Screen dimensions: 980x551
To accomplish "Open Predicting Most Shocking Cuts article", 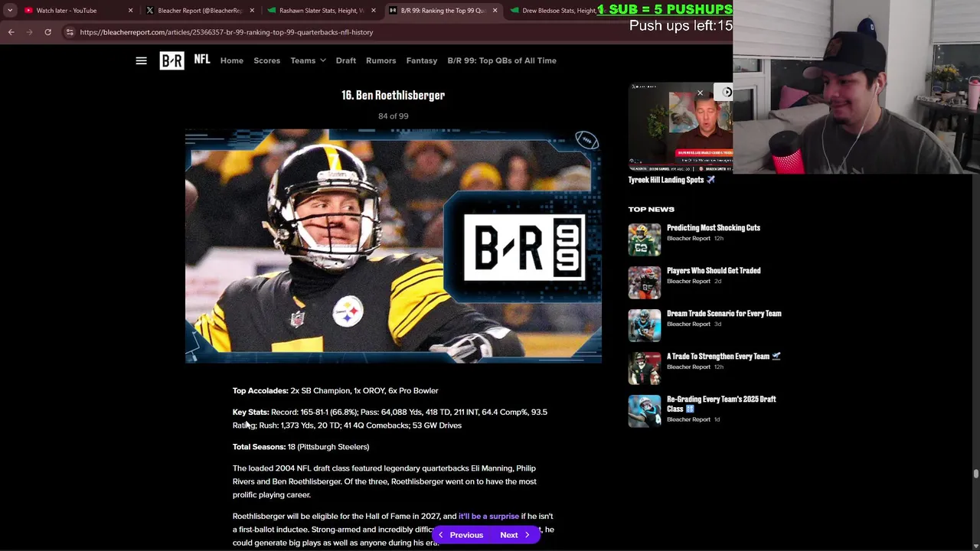I will click(714, 227).
